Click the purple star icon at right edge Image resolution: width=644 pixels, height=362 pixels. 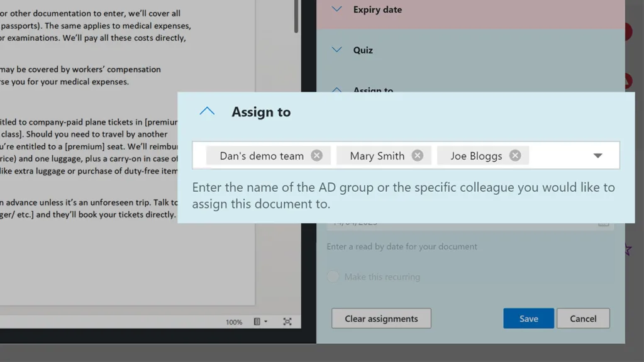628,250
